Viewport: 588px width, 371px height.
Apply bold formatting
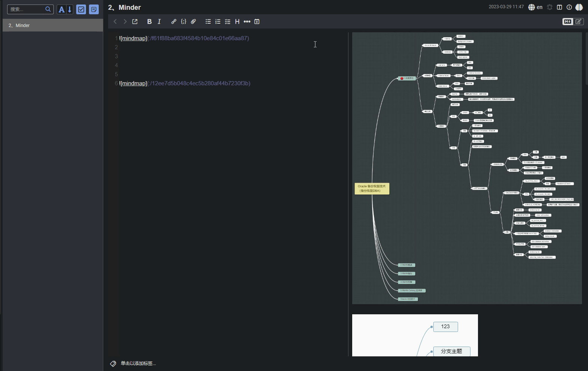[149, 22]
